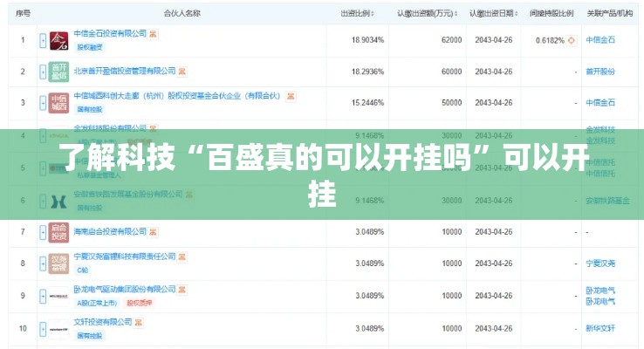Click the C轮 tag in row 8

(x=83, y=270)
